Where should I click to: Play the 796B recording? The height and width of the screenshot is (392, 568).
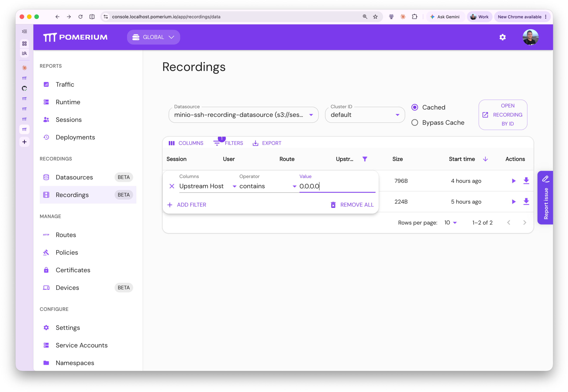click(x=513, y=181)
